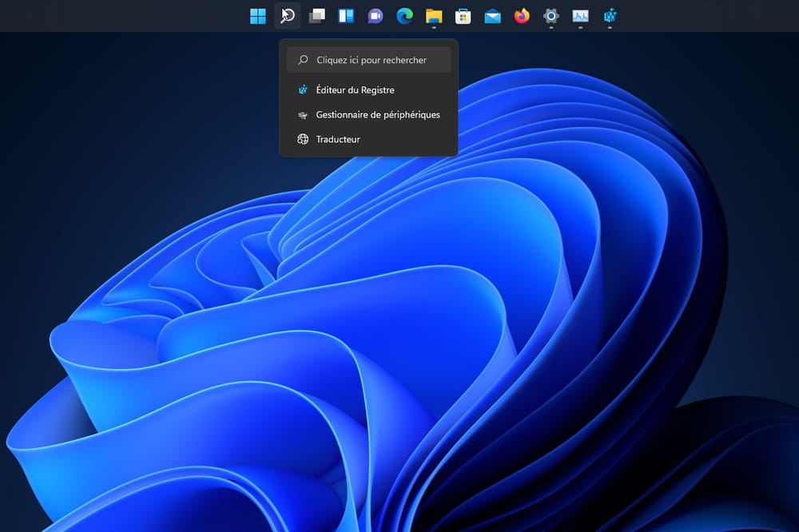Launch the Microsoft Store app
This screenshot has width=799, height=532.
coord(463,16)
